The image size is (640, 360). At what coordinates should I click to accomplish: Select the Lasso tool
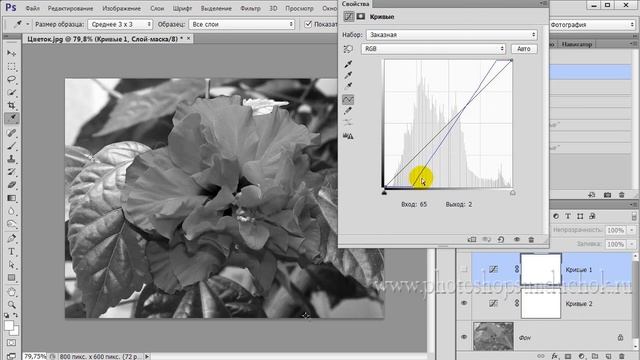[11, 79]
